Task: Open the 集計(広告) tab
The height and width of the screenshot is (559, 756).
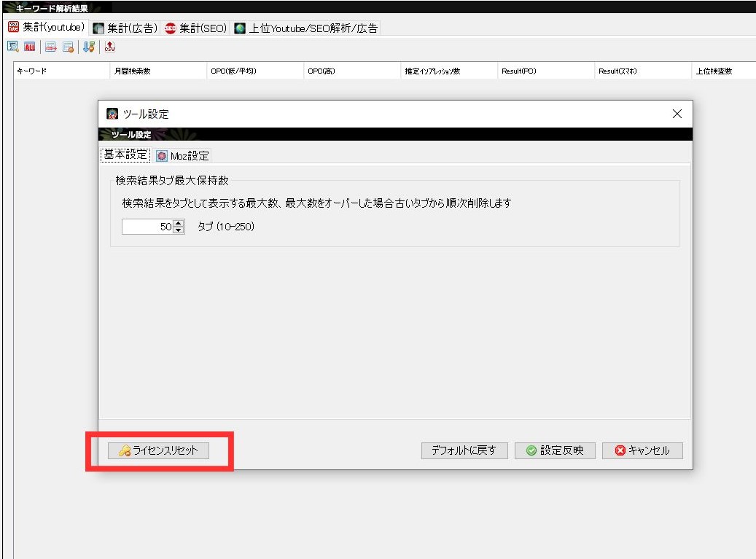Action: tap(125, 28)
